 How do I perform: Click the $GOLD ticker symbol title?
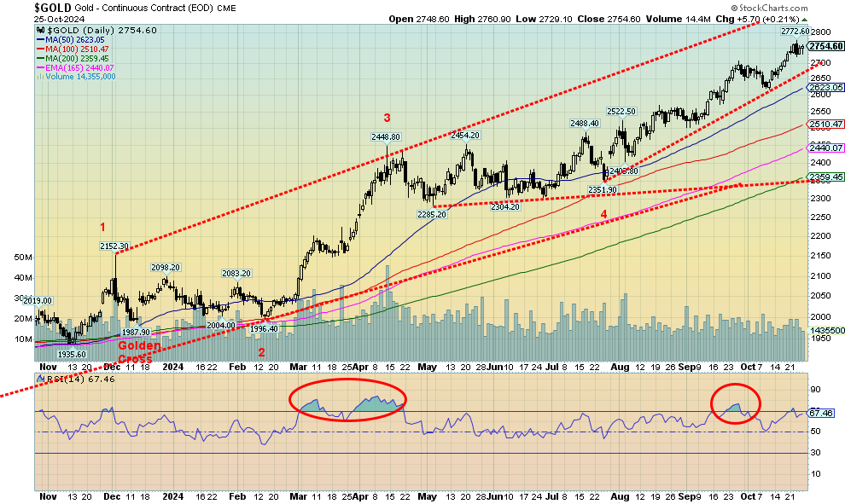click(x=53, y=7)
